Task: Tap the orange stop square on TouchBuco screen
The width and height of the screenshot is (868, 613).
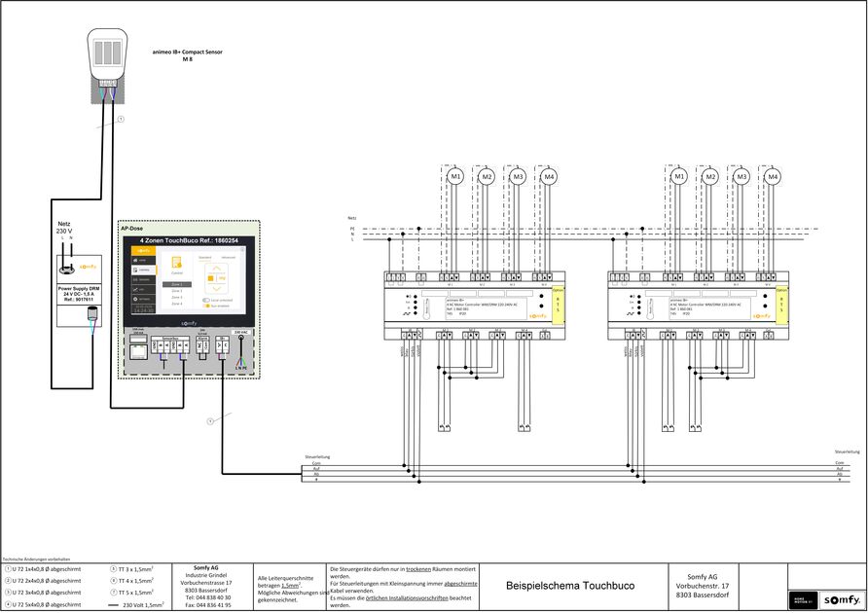Action: click(210, 278)
